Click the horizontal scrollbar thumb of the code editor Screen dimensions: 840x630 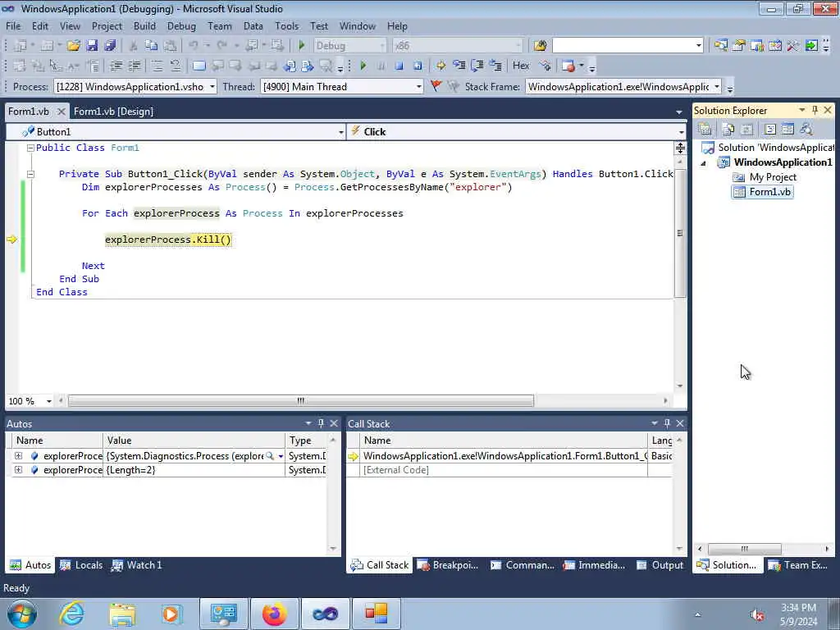coord(300,400)
